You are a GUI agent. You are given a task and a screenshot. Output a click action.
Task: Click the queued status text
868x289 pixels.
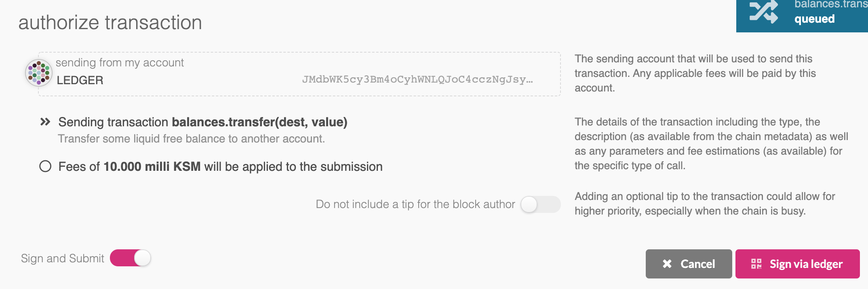[x=814, y=19]
